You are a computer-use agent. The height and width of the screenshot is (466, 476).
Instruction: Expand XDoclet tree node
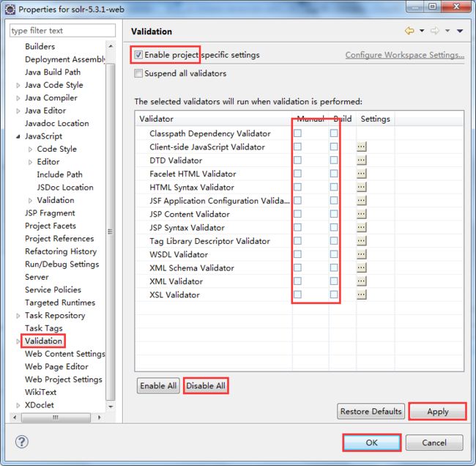click(18, 405)
